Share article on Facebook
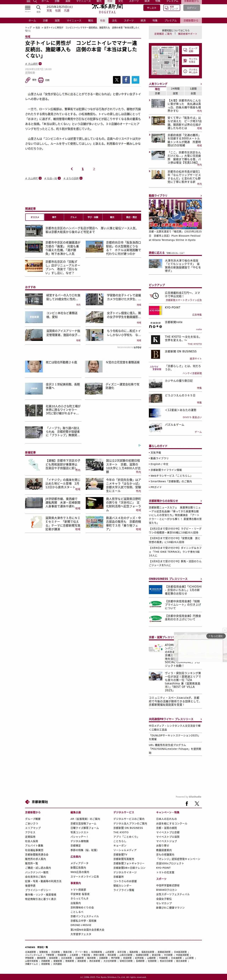 pos(126,80)
